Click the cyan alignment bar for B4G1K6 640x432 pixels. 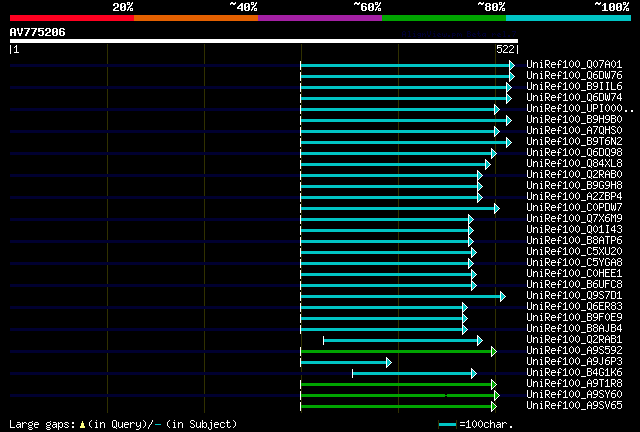point(414,374)
